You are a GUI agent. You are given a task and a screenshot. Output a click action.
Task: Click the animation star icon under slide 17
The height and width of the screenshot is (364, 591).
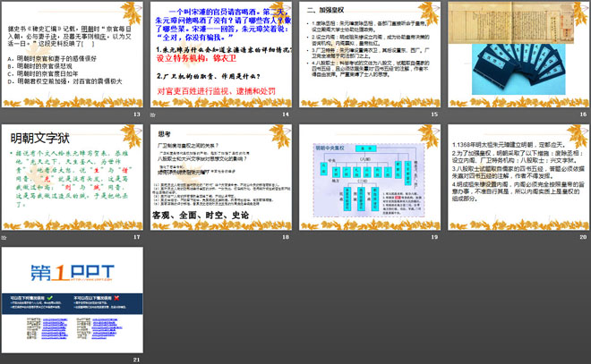[x=4, y=238]
